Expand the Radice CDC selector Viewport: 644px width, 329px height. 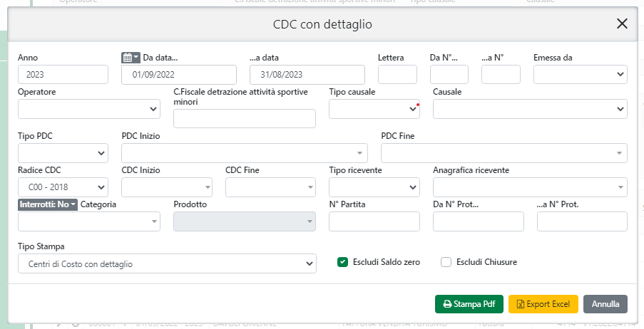(63, 187)
